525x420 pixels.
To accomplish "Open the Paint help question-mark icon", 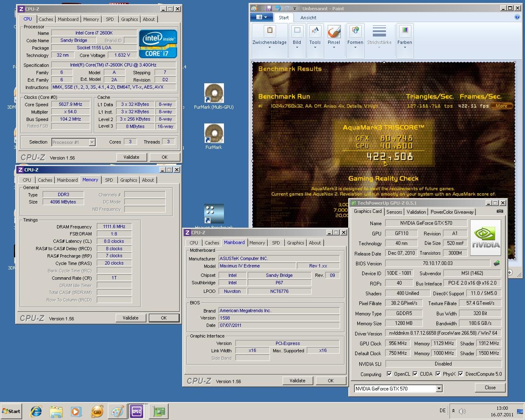I will pos(517,17).
